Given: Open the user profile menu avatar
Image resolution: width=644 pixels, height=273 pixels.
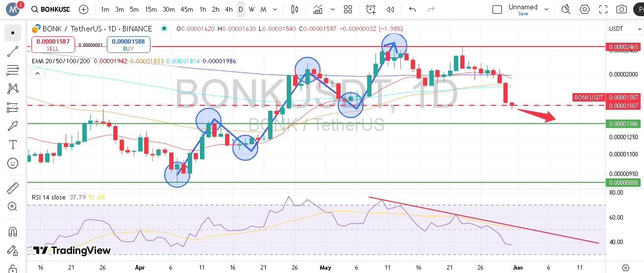Looking at the screenshot, I should (13, 9).
